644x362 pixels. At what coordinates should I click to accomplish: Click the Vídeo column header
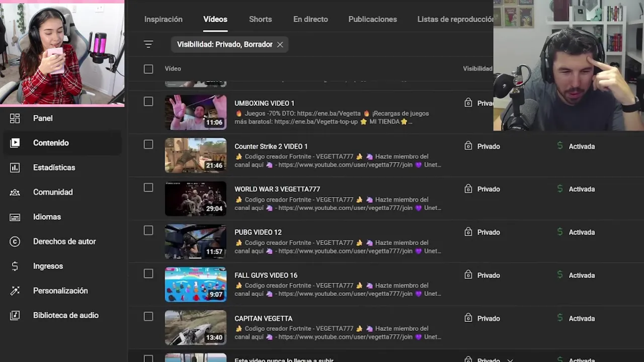[173, 69]
